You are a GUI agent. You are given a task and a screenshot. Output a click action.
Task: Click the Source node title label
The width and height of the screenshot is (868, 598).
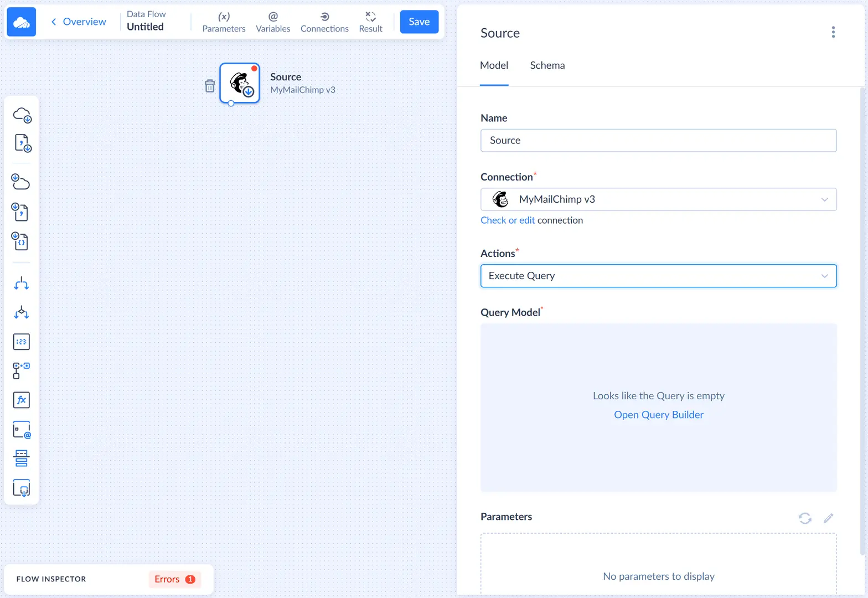point(286,77)
